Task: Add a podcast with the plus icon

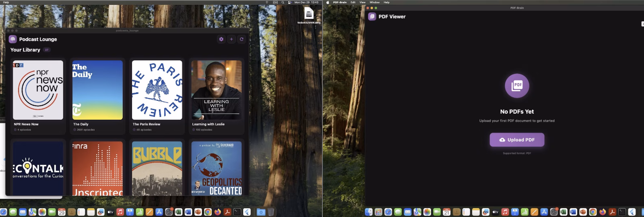Action: click(231, 39)
